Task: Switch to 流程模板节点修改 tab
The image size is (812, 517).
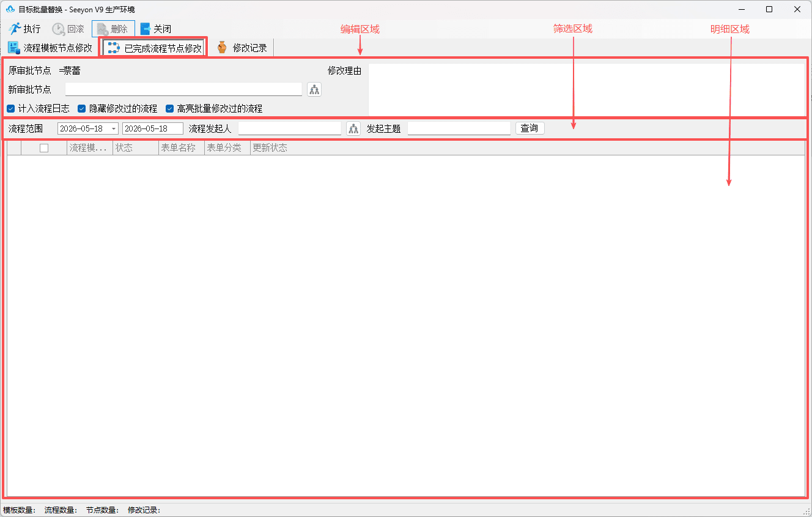Action: click(50, 48)
